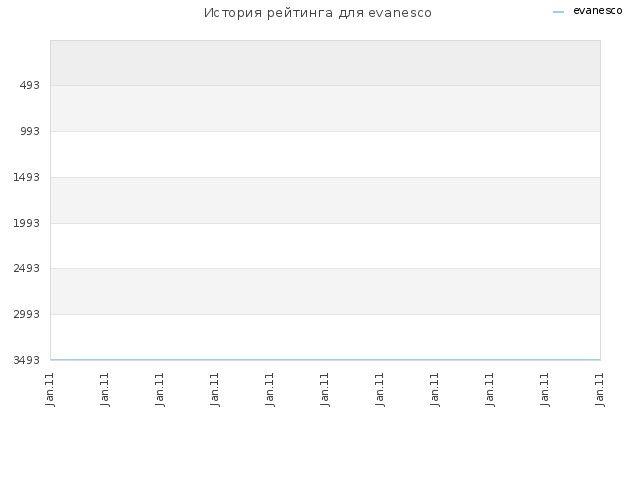Click the gray band between 493 and 993

pos(325,109)
